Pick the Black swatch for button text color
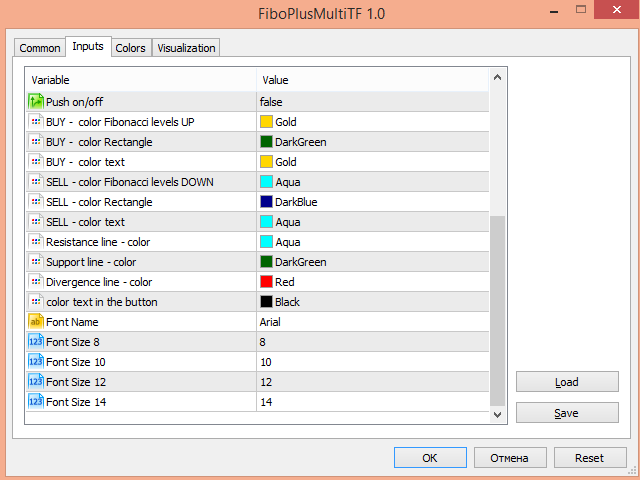640x480 pixels. [x=267, y=302]
